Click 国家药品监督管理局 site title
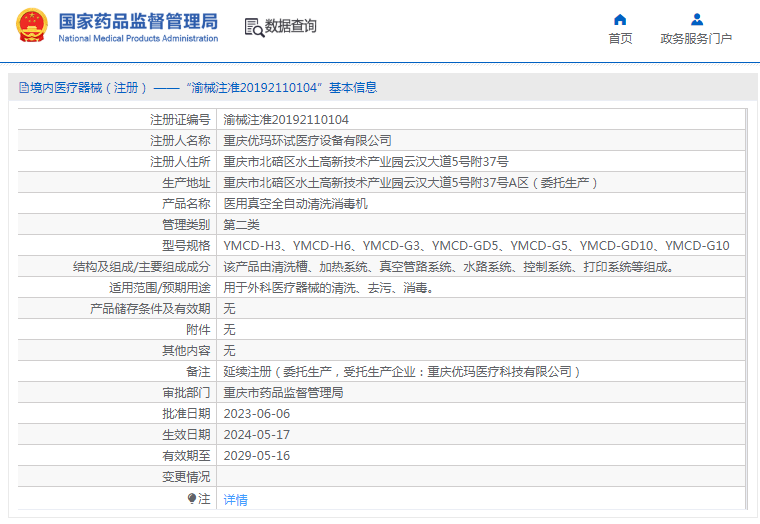Image resolution: width=760 pixels, height=524 pixels. [138, 21]
